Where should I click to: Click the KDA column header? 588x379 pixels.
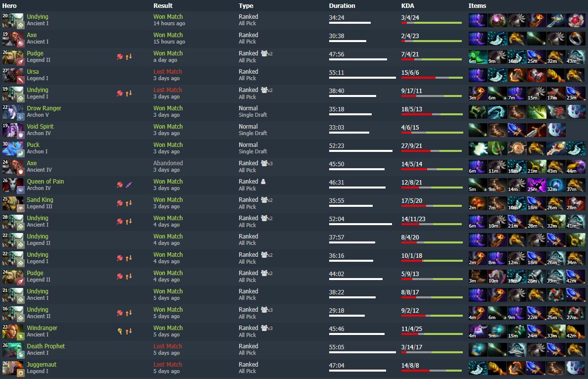(x=408, y=5)
